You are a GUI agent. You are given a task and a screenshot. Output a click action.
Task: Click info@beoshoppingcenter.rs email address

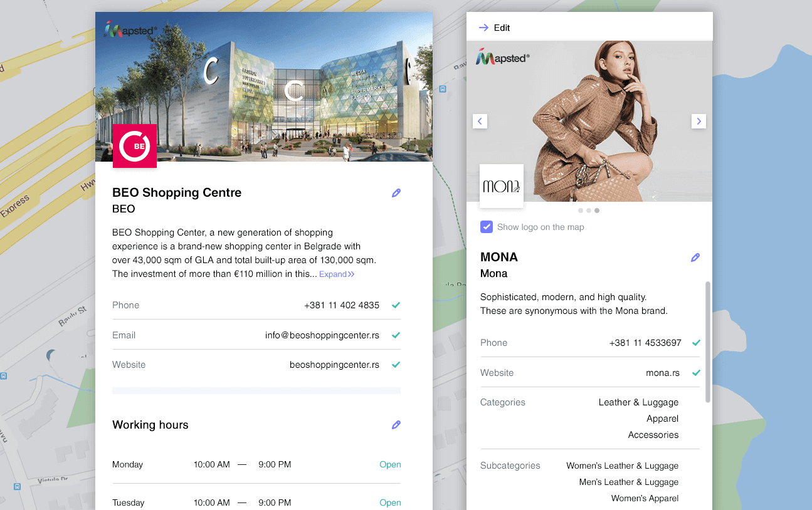322,335
